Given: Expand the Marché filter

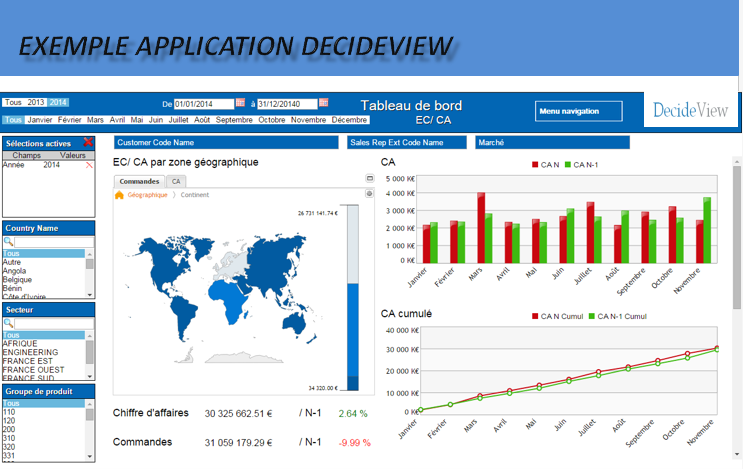Looking at the screenshot, I should (x=552, y=143).
